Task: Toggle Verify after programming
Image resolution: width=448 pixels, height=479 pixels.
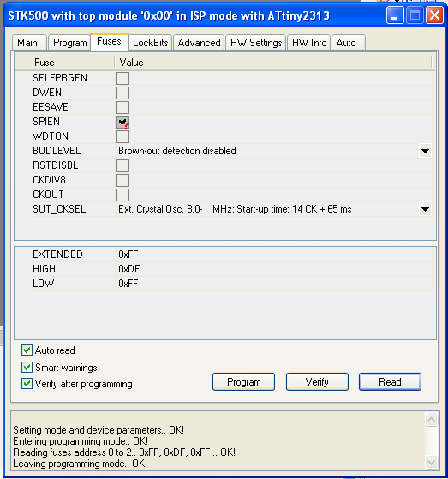Action: tap(27, 383)
